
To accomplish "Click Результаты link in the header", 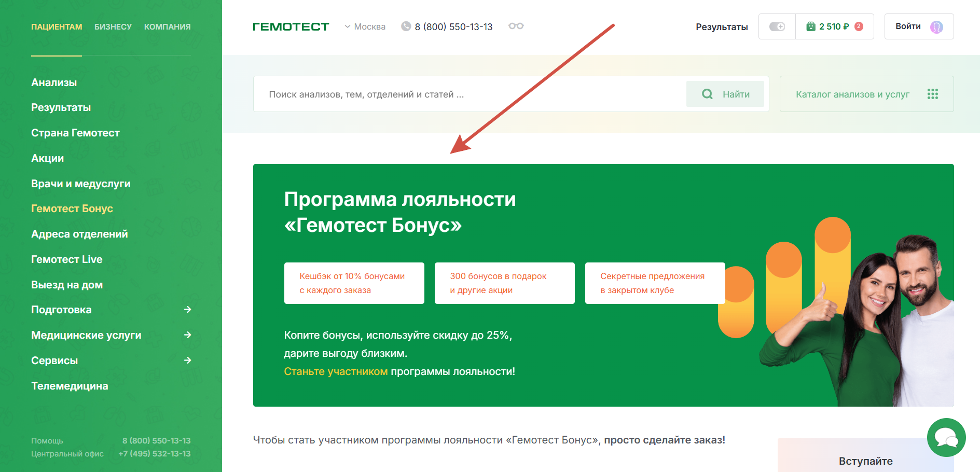I will click(x=722, y=27).
